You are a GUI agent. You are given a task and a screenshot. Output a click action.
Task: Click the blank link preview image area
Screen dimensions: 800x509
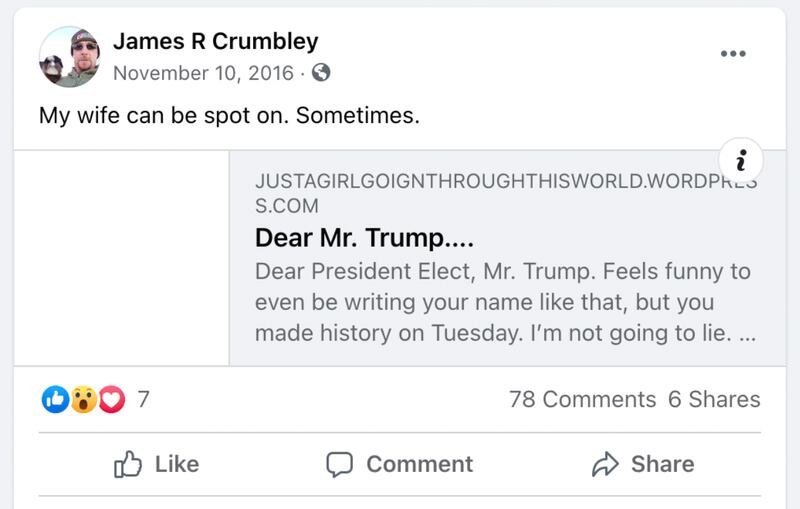click(x=122, y=258)
